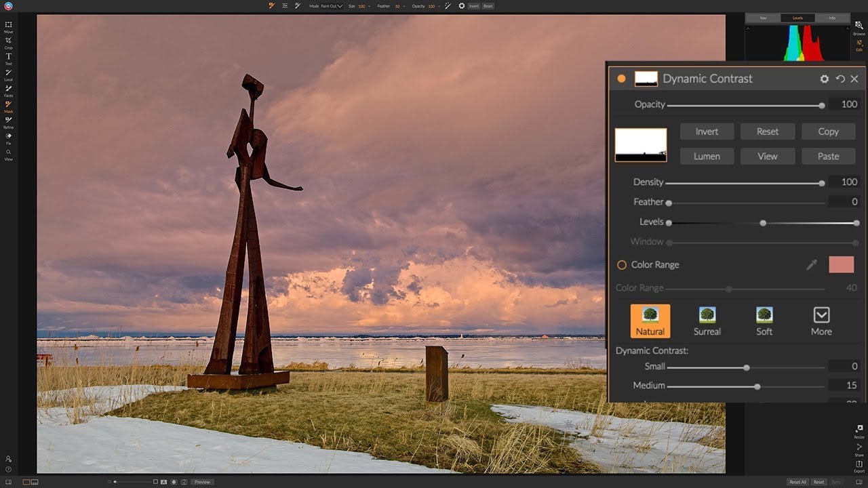Click the Feather value field in panel

click(844, 202)
